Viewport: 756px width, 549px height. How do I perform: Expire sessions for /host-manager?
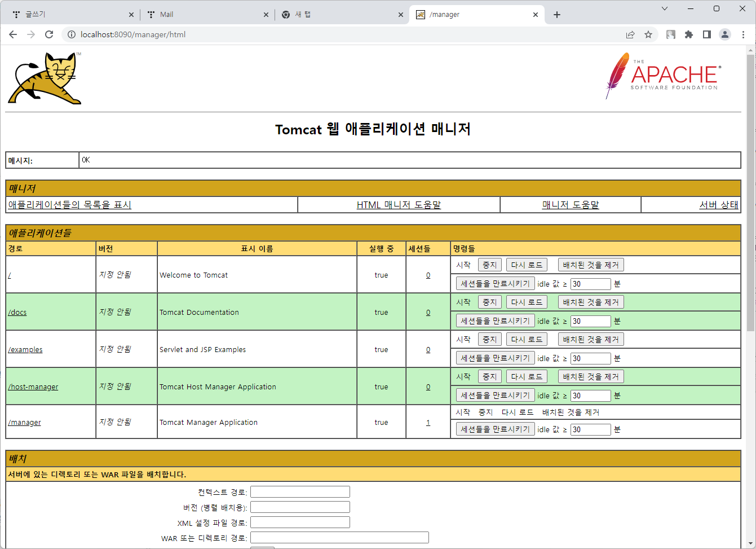click(495, 395)
